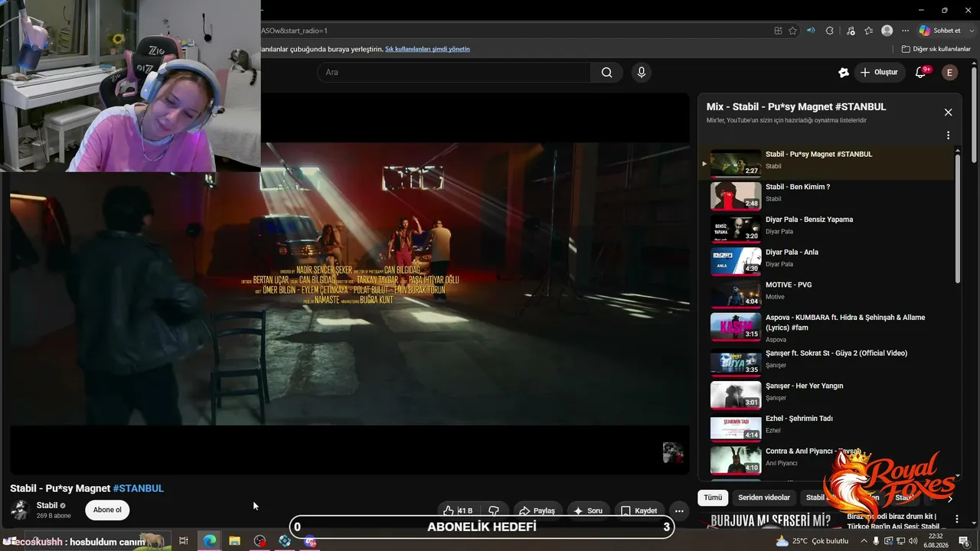Click the Abone ol subscribe button
Image resolution: width=980 pixels, height=551 pixels.
pyautogui.click(x=107, y=510)
